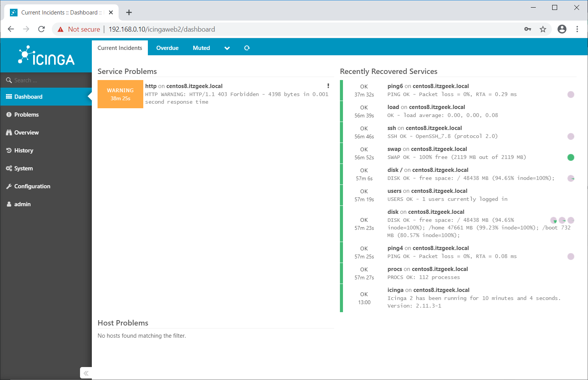Switch to the Current Incidents tab

[120, 48]
